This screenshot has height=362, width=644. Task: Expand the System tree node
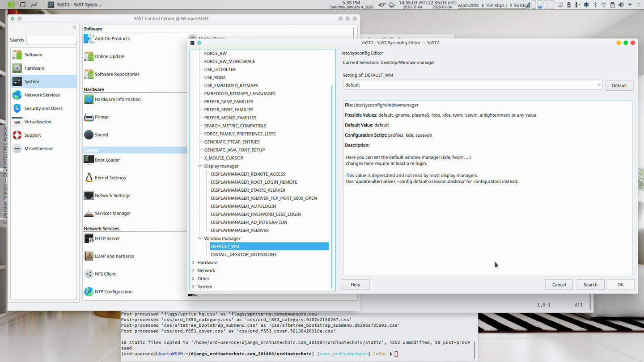[x=193, y=286]
